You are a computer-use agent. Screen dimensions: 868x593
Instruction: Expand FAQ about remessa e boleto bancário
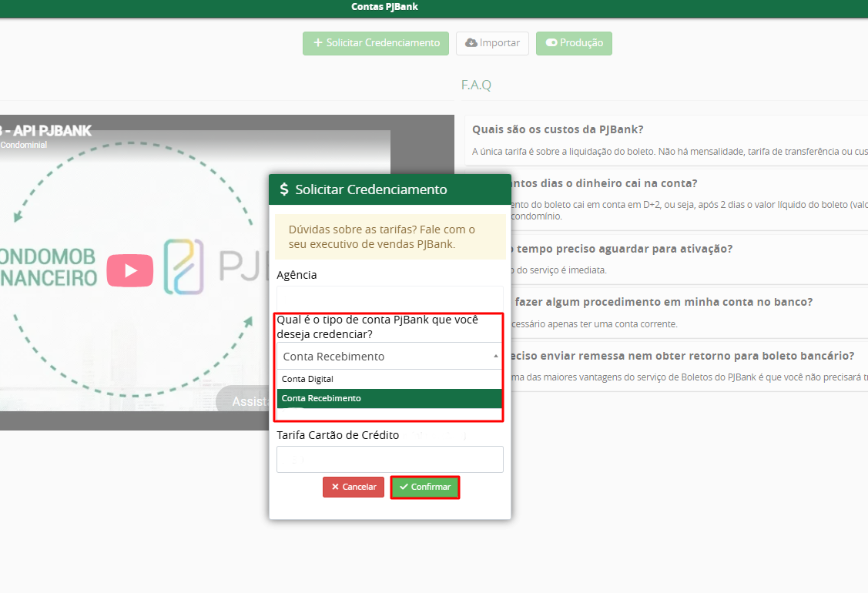tap(682, 356)
